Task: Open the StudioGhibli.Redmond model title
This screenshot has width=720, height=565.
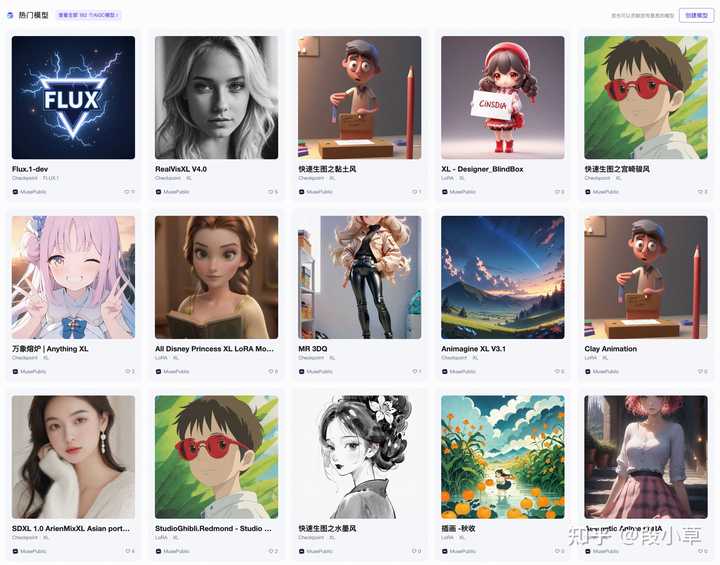Action: tap(214, 529)
